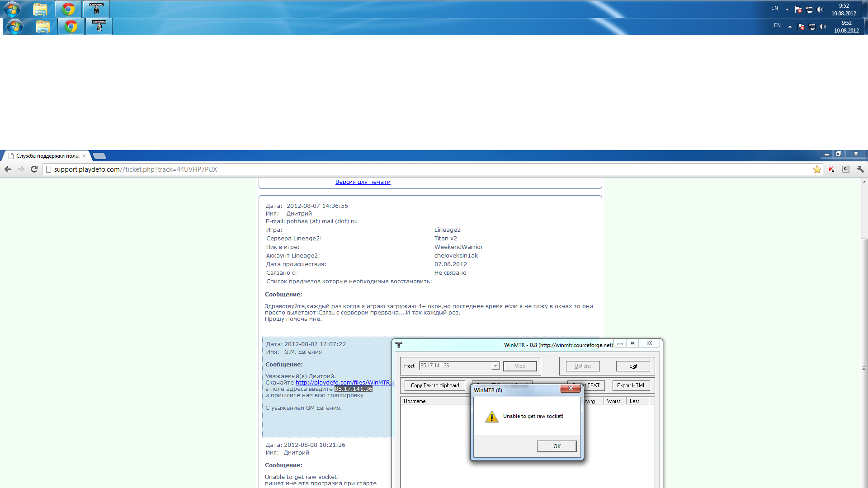Open the playdefo WinMTR download link
This screenshot has height=488, width=868.
click(x=343, y=383)
